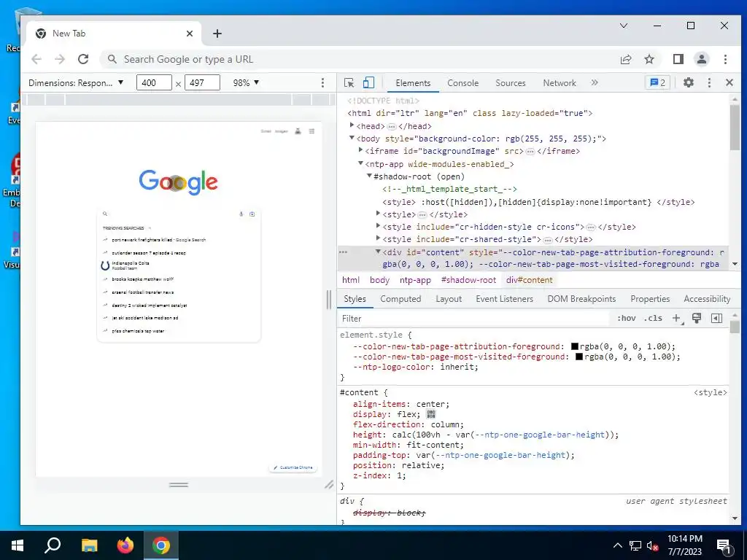Open the Computed styles tab

(x=400, y=299)
